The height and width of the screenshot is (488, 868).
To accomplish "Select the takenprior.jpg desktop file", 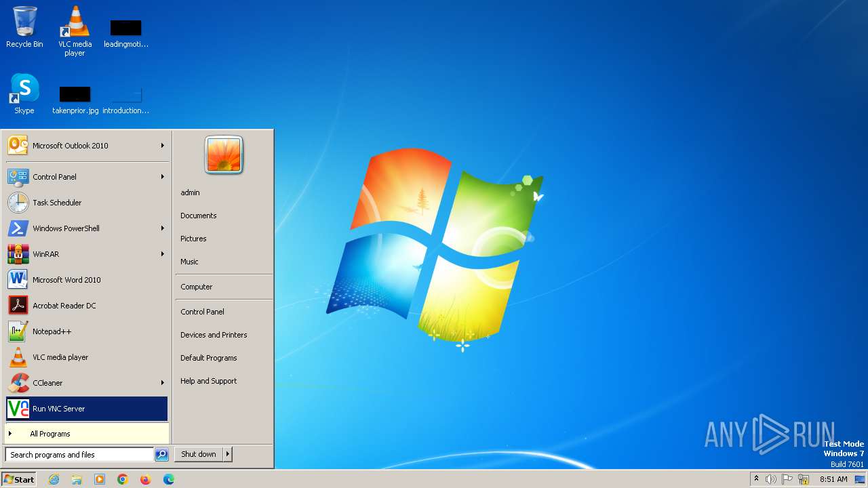I will coord(75,100).
